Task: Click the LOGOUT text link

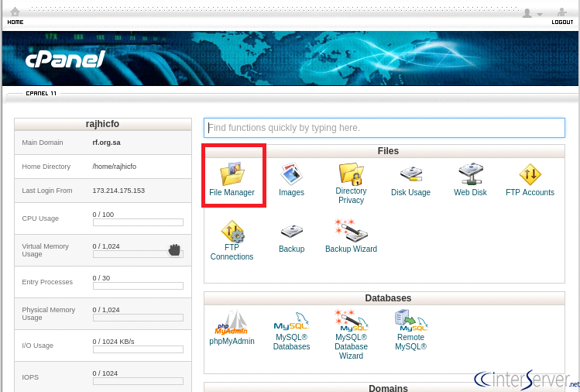Action: pyautogui.click(x=562, y=22)
